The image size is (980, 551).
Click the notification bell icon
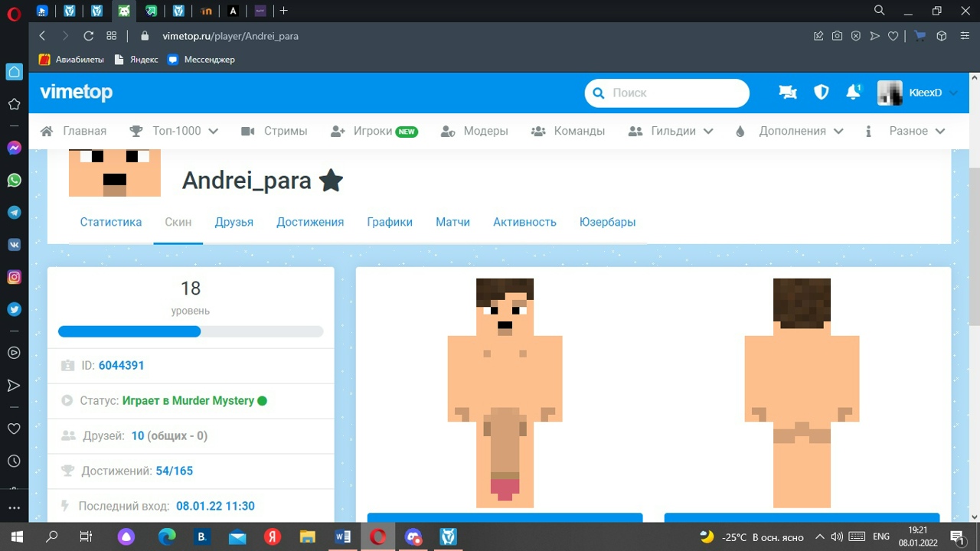click(853, 93)
